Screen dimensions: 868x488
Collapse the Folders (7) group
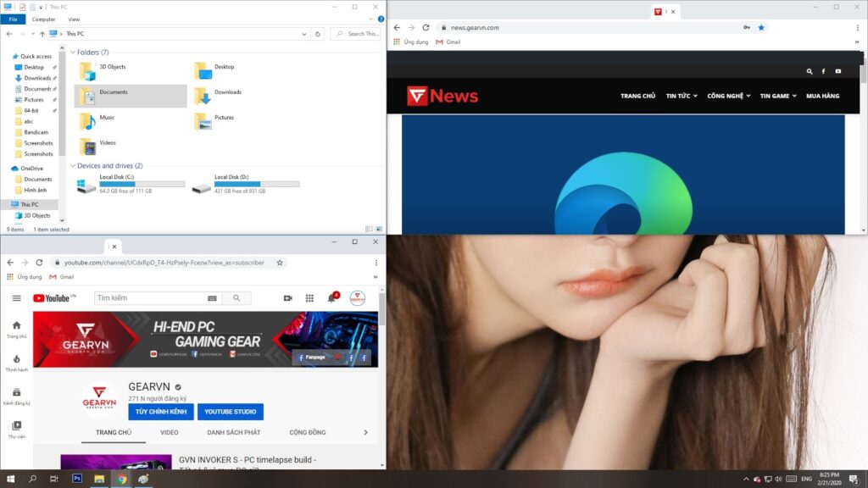pyautogui.click(x=73, y=53)
